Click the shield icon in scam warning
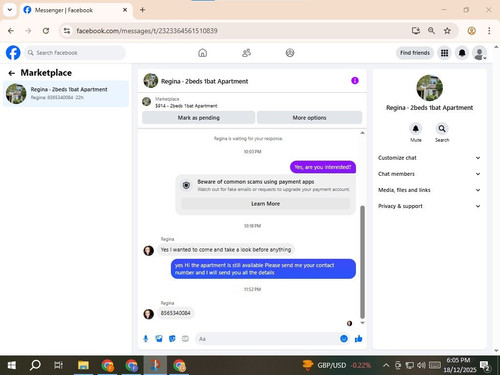 pyautogui.click(x=186, y=185)
